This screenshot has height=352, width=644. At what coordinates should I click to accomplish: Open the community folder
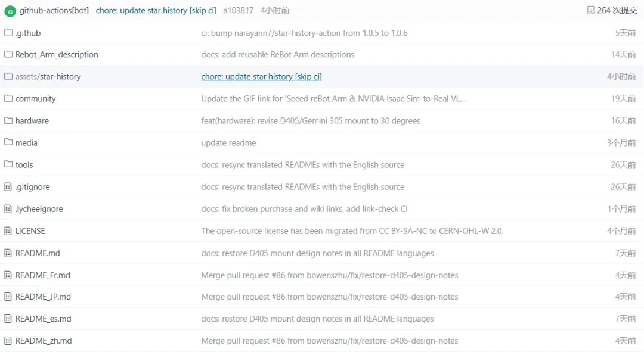[35, 99]
